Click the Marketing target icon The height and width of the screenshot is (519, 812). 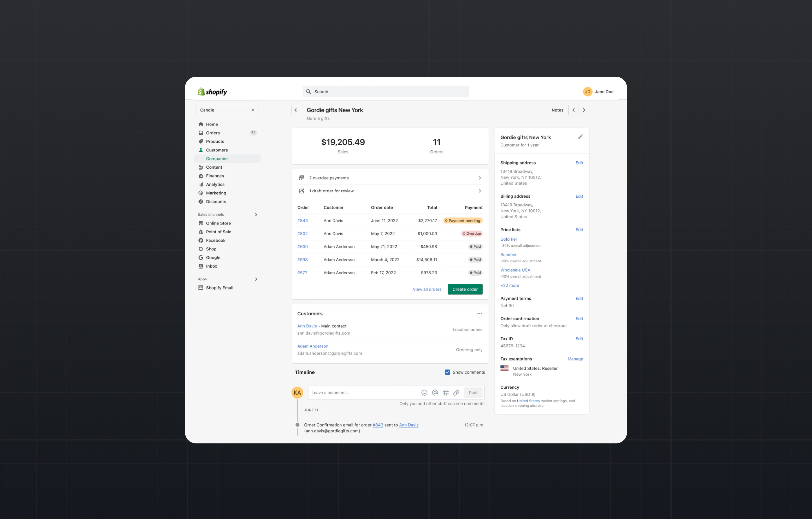tap(201, 193)
